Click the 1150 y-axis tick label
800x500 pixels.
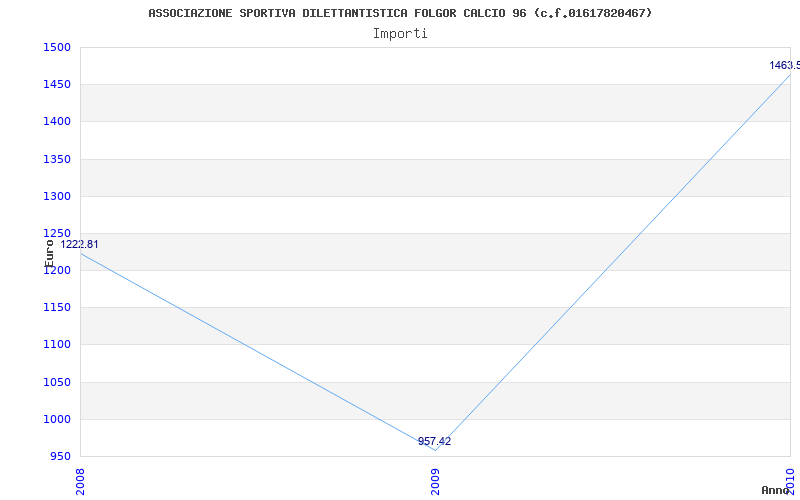pyautogui.click(x=57, y=307)
